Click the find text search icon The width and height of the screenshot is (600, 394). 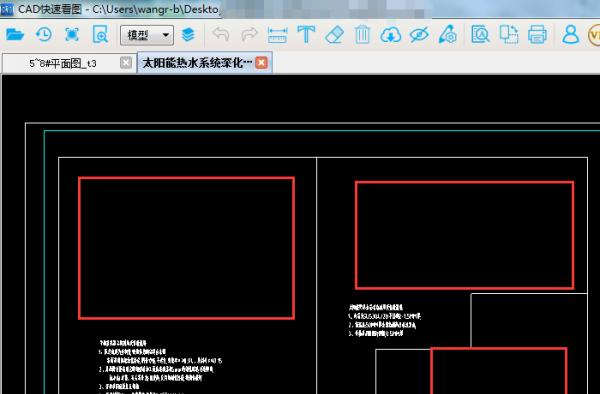(x=480, y=35)
